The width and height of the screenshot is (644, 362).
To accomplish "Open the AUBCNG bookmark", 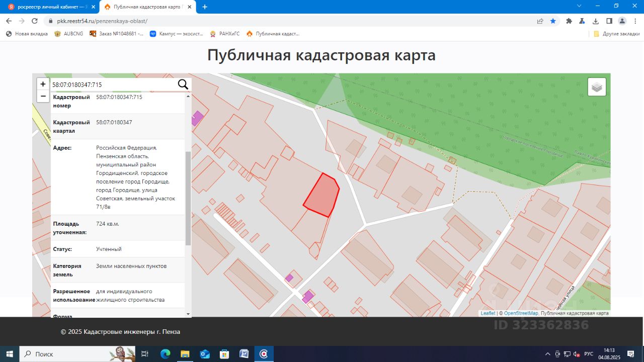I will (69, 34).
